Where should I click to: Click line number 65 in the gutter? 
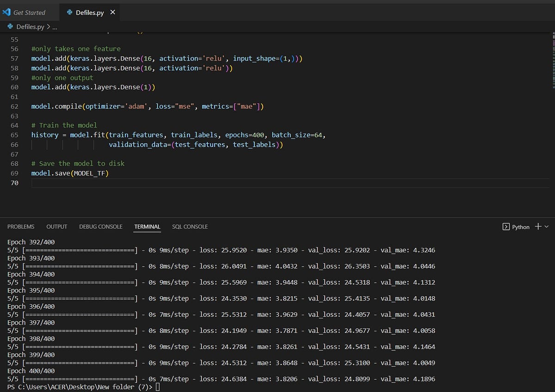pyautogui.click(x=14, y=135)
